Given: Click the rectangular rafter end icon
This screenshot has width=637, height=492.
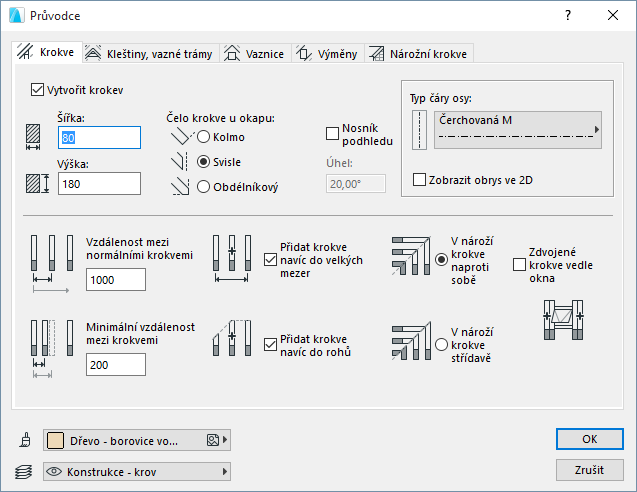Looking at the screenshot, I should 180,185.
